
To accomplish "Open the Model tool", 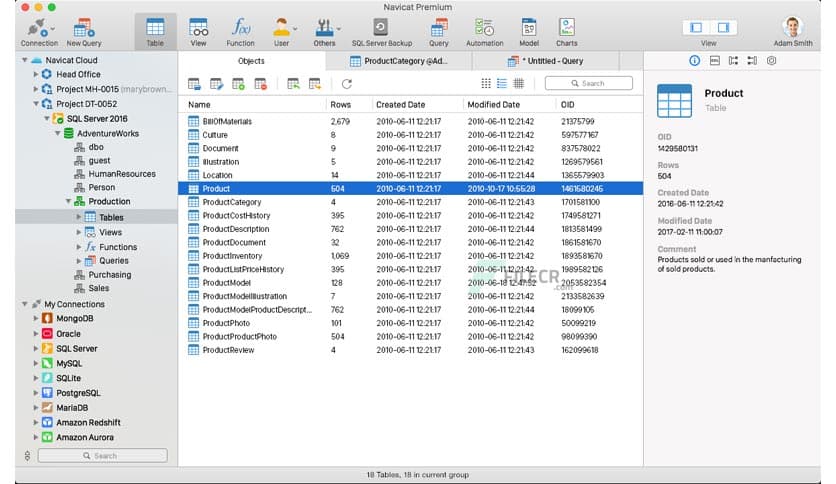I will [x=529, y=32].
